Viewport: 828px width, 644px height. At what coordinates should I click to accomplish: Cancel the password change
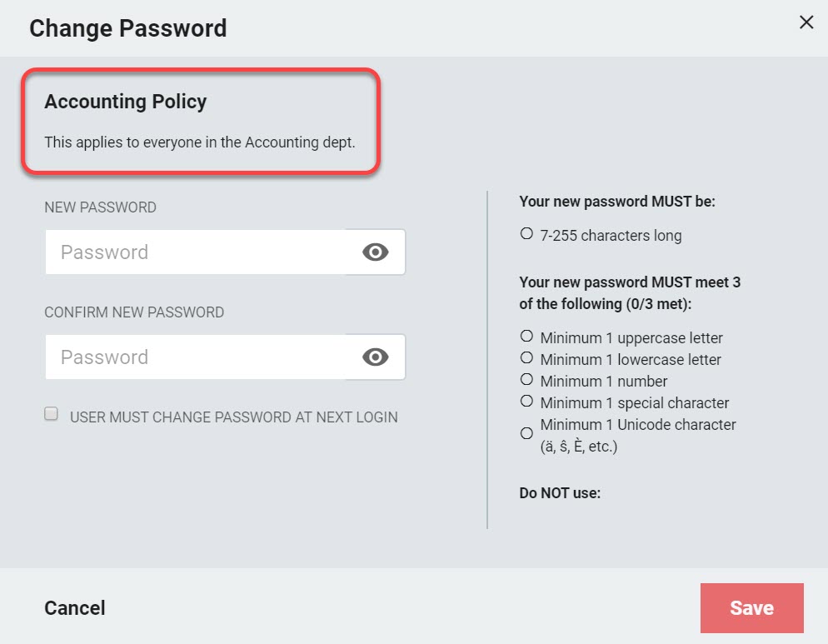(75, 608)
